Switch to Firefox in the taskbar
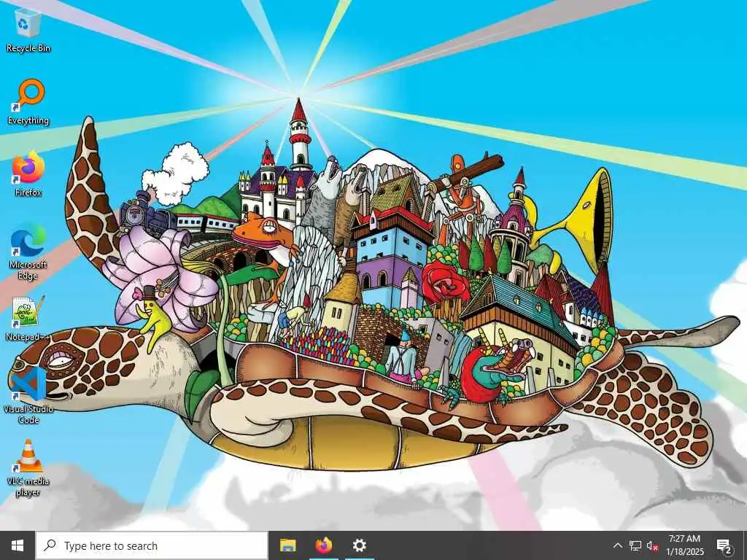 click(x=323, y=545)
